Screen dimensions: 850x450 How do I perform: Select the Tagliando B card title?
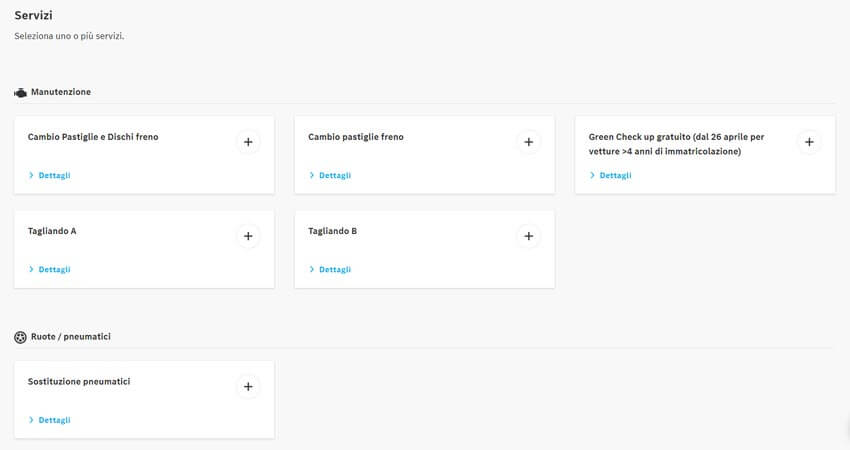[x=333, y=231]
